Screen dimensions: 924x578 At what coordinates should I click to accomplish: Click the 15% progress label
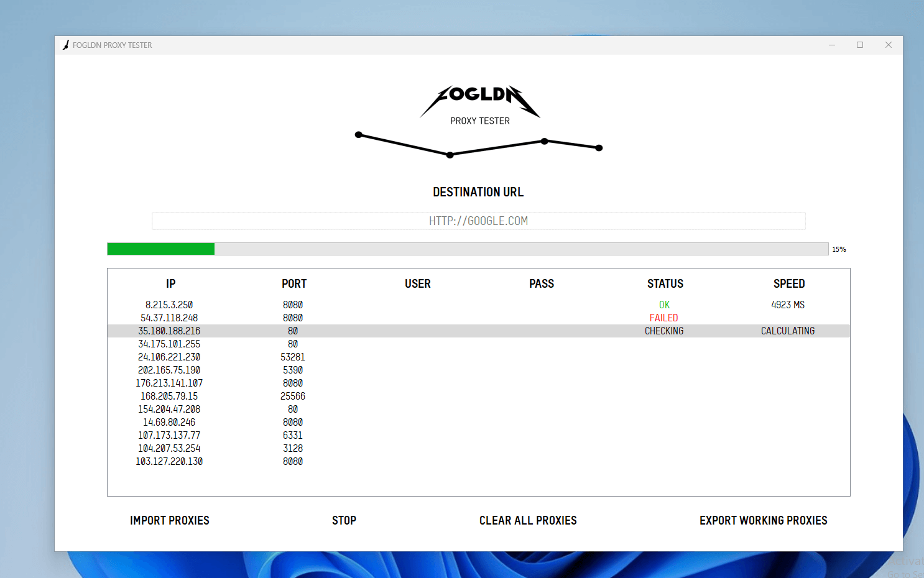point(839,249)
